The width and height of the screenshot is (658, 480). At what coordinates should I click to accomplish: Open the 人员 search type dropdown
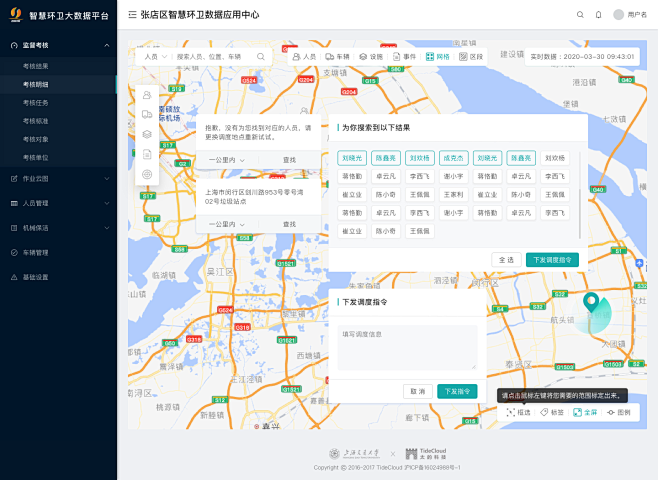(x=153, y=57)
